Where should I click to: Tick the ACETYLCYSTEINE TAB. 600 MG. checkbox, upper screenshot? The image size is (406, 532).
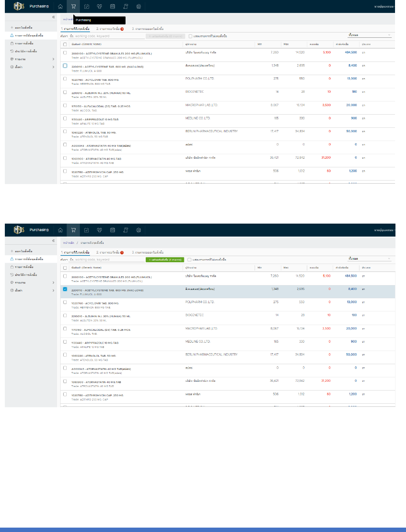pyautogui.click(x=65, y=66)
